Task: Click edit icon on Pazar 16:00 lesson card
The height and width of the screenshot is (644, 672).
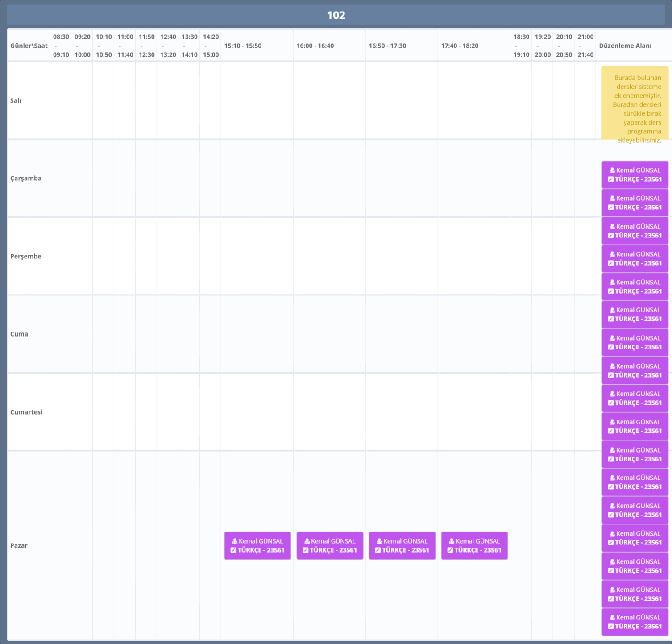Action: [x=306, y=550]
